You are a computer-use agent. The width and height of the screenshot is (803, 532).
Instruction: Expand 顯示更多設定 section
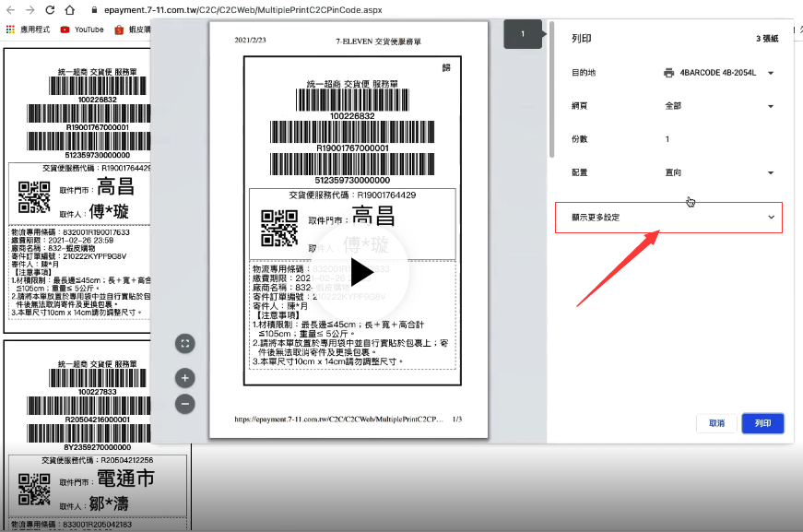(668, 218)
